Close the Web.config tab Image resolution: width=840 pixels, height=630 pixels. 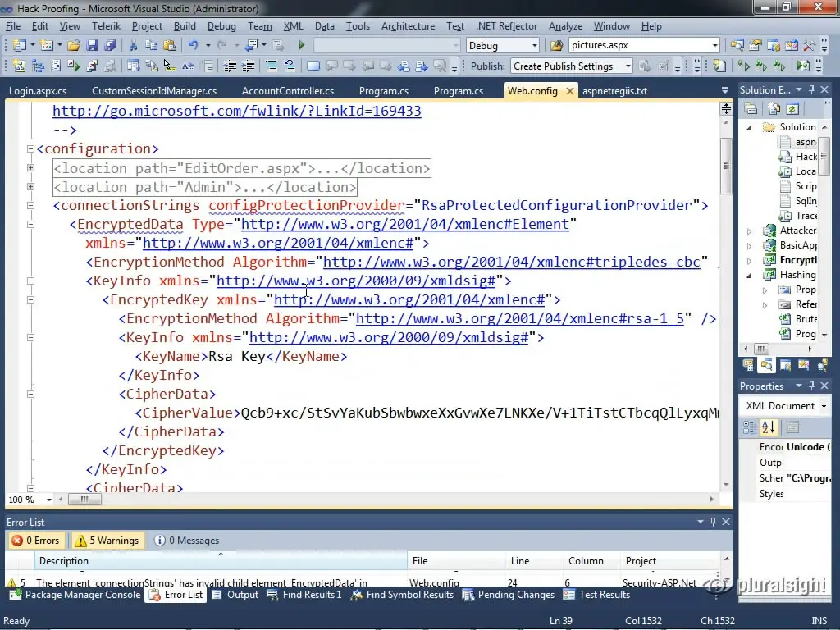pyautogui.click(x=570, y=91)
